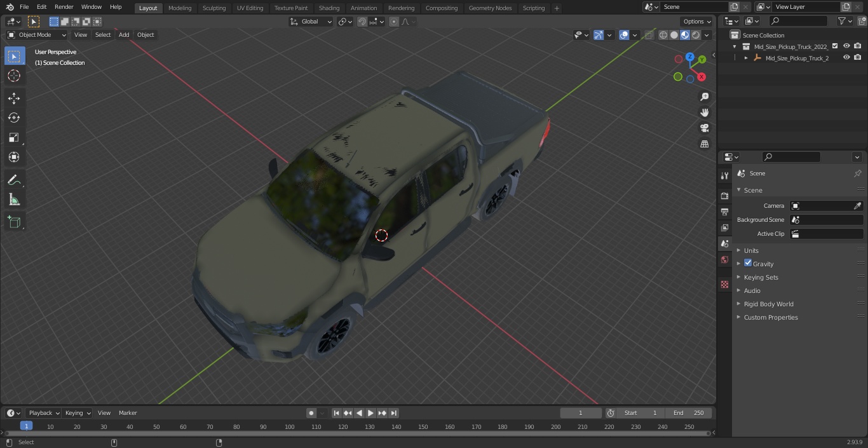
Task: Pick the Add Cube tool
Action: pos(14,222)
